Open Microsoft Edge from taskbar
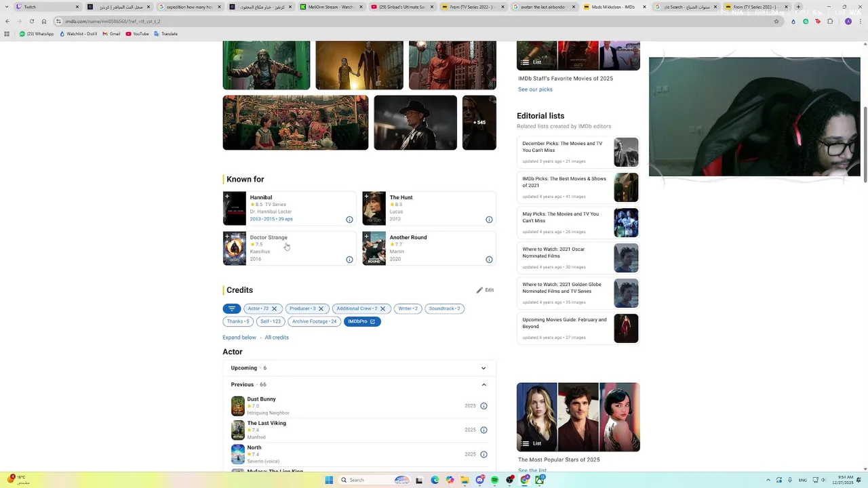The image size is (868, 488). click(x=435, y=480)
